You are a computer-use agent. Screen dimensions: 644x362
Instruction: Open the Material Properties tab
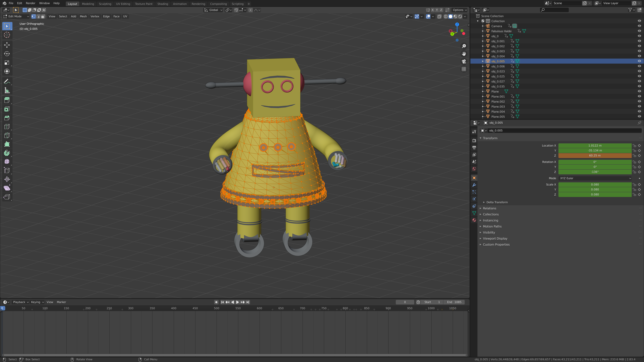[x=474, y=220]
